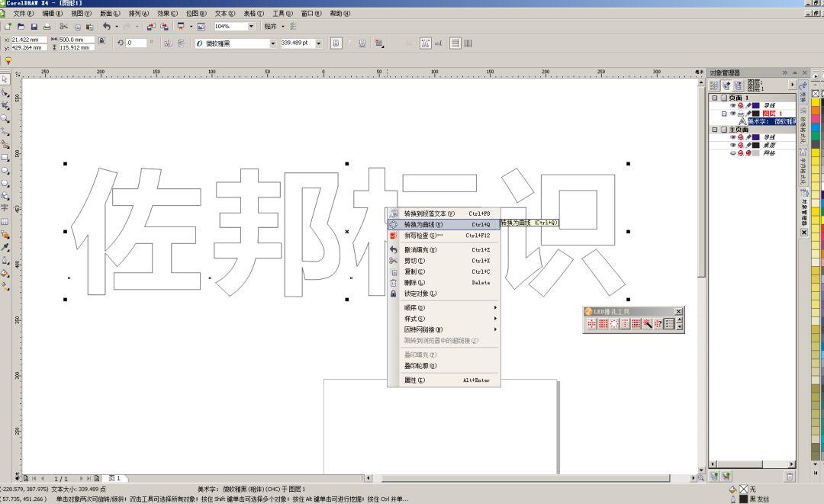Select the Pick tool in the toolbox
824x504 pixels.
click(5, 79)
